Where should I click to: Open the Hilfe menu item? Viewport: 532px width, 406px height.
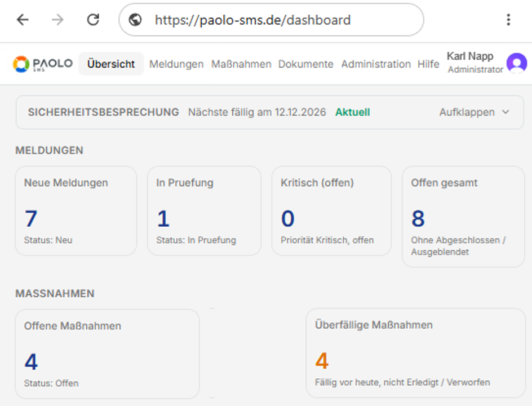click(428, 64)
